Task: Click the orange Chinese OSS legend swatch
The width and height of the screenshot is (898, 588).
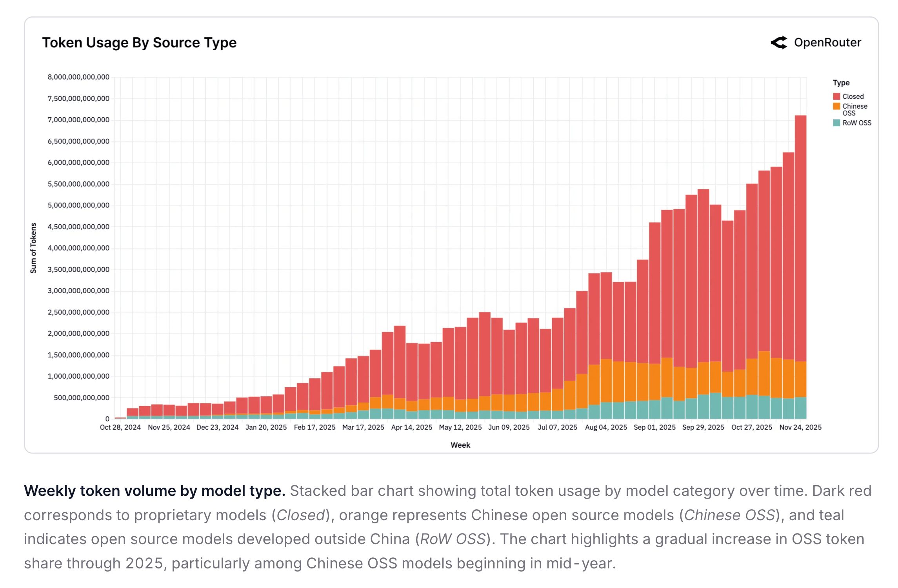Action: pyautogui.click(x=836, y=106)
